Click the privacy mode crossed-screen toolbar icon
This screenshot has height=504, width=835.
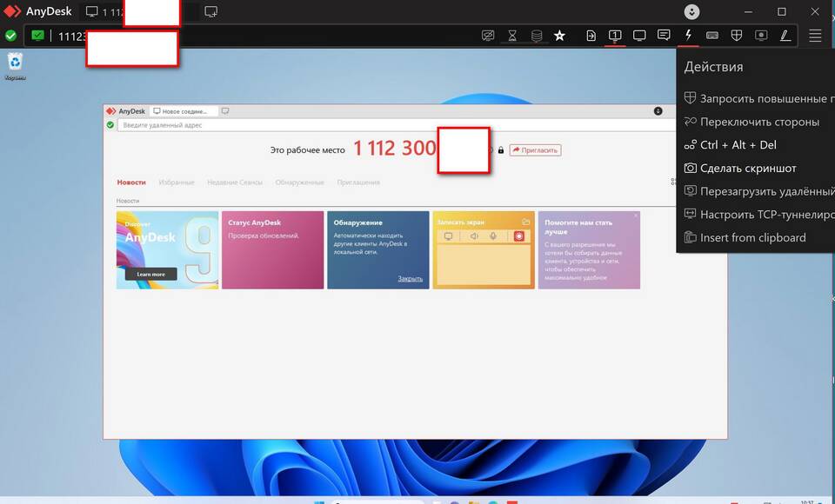(x=488, y=36)
